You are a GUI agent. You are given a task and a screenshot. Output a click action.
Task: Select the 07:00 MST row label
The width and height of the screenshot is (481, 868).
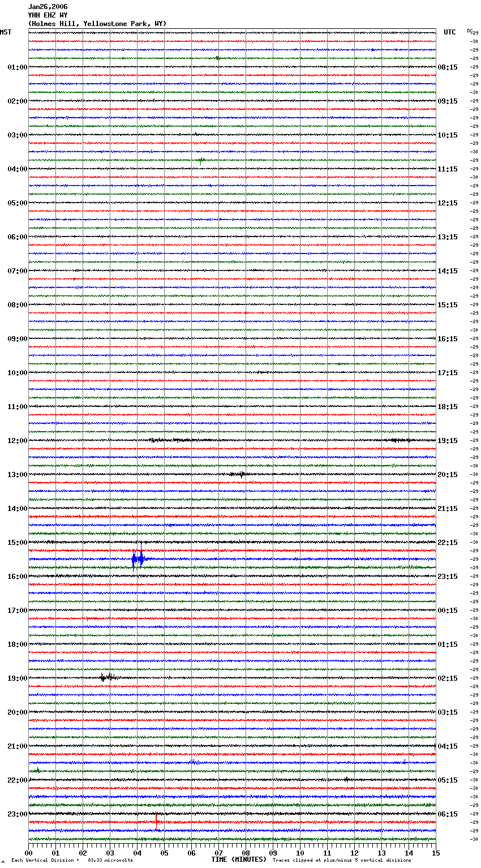pos(17,271)
